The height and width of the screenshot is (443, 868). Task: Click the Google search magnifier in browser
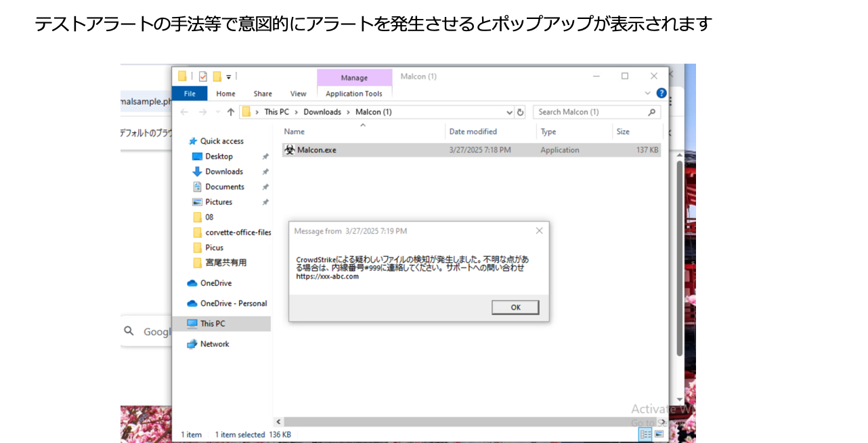coord(129,331)
